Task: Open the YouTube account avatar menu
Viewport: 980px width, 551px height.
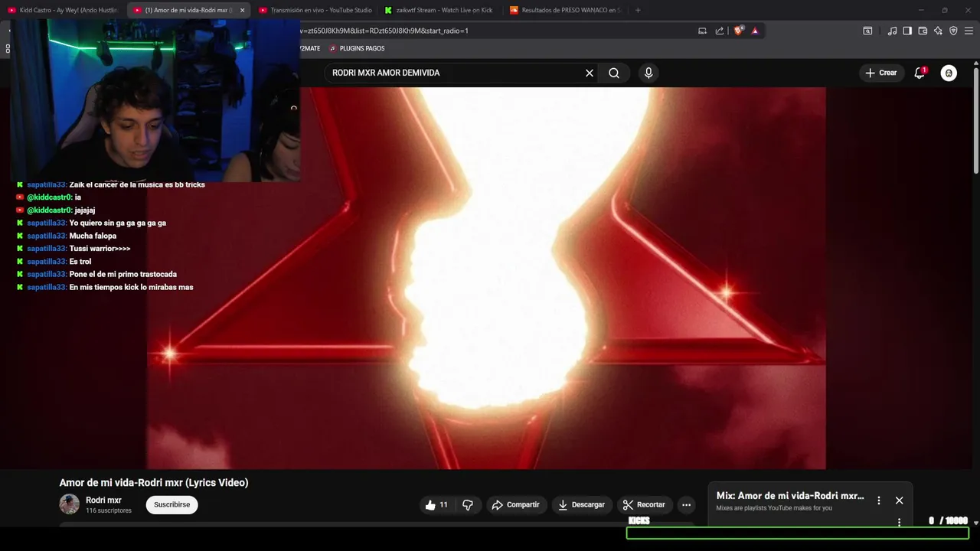Action: point(949,73)
